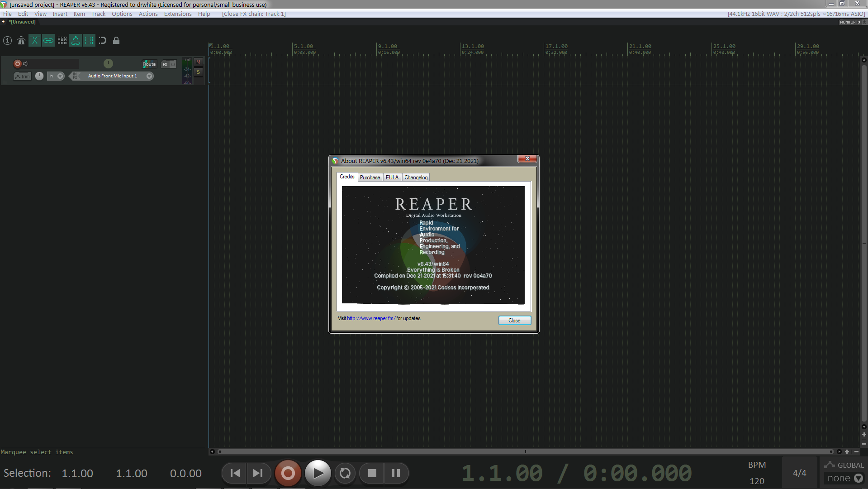
Task: Open the View menu
Action: tap(40, 14)
